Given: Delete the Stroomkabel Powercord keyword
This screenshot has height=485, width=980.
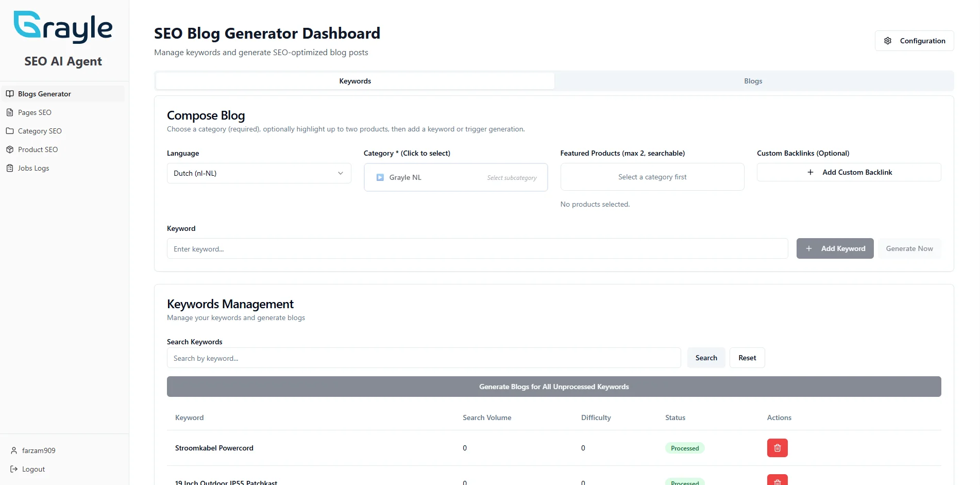Looking at the screenshot, I should click(x=777, y=448).
